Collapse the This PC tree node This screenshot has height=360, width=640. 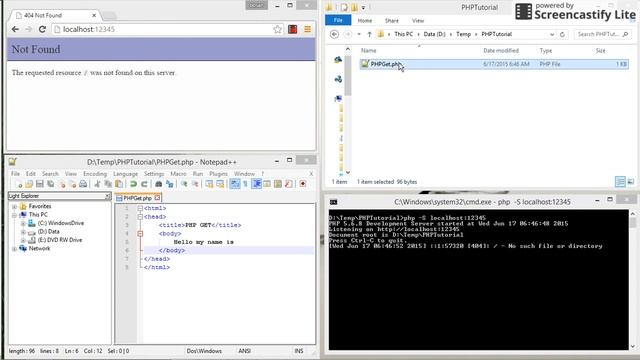(14, 215)
